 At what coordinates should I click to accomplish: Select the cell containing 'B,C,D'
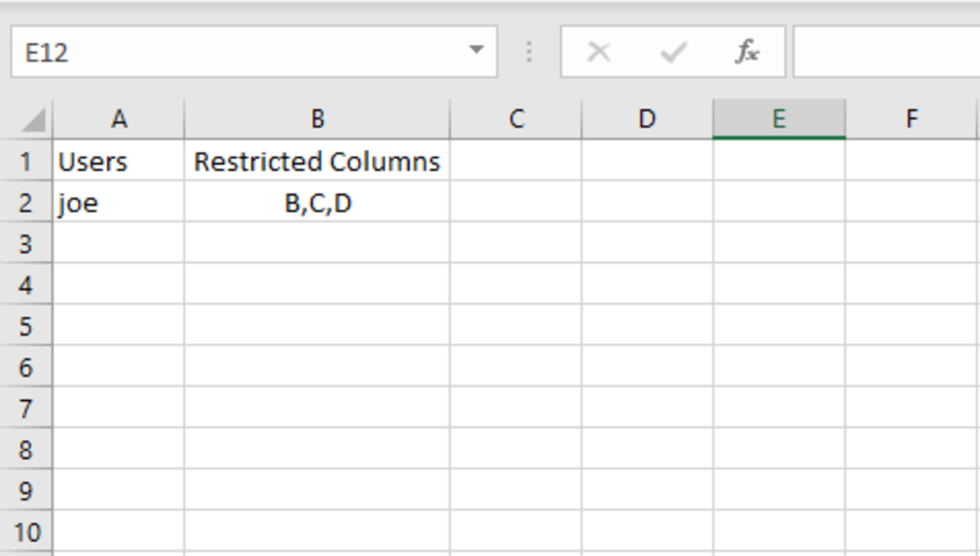pos(317,202)
